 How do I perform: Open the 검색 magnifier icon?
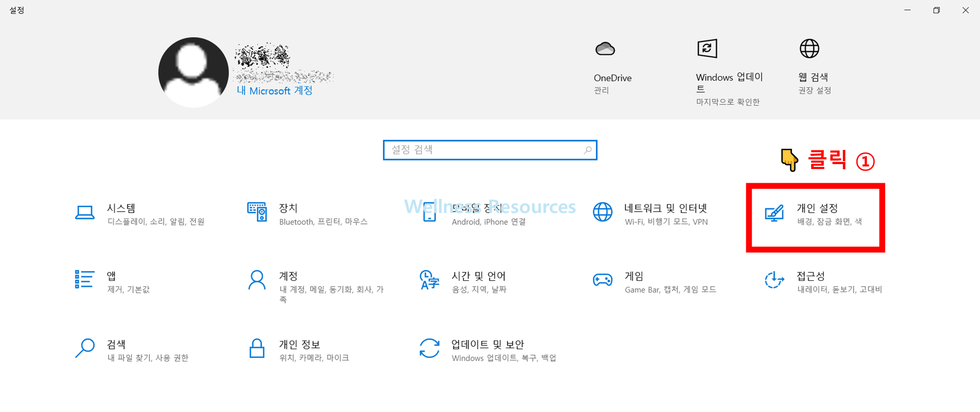(x=85, y=348)
